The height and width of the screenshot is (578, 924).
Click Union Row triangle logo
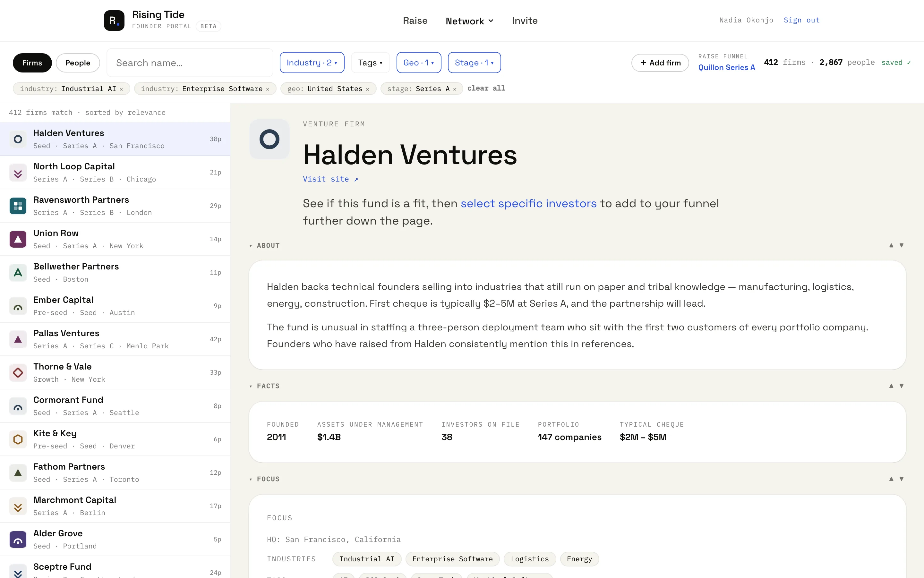pyautogui.click(x=18, y=239)
